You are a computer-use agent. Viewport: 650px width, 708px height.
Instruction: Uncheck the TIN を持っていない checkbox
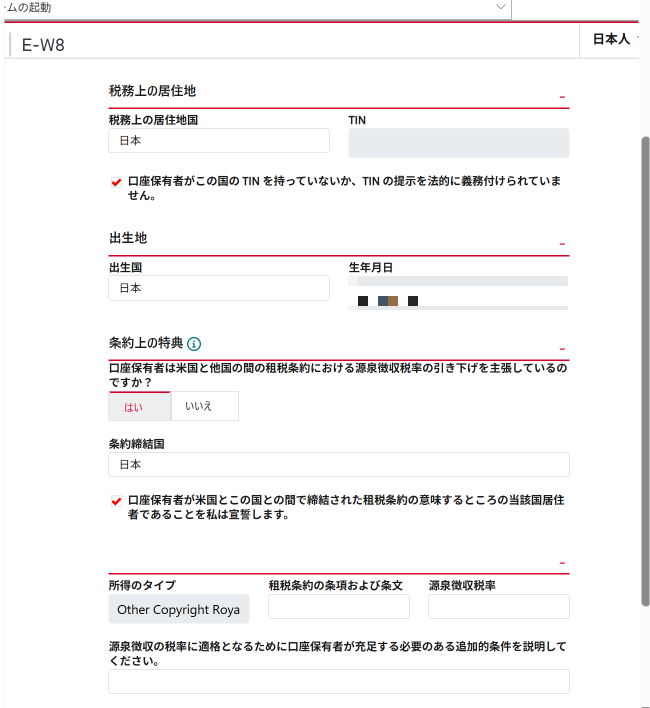click(116, 182)
